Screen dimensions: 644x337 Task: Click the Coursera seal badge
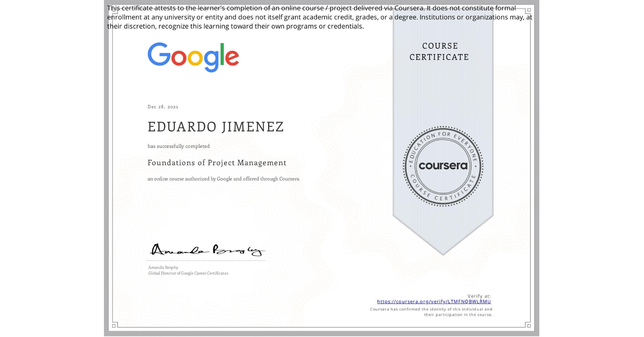(443, 166)
